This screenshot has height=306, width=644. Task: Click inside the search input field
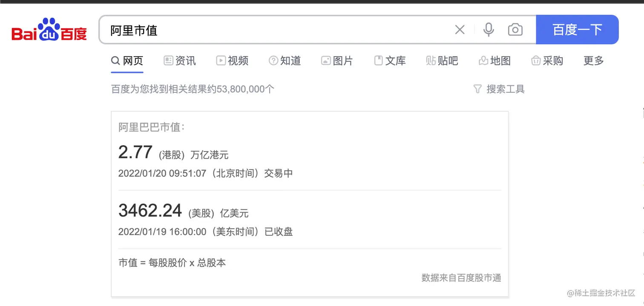(x=256, y=29)
